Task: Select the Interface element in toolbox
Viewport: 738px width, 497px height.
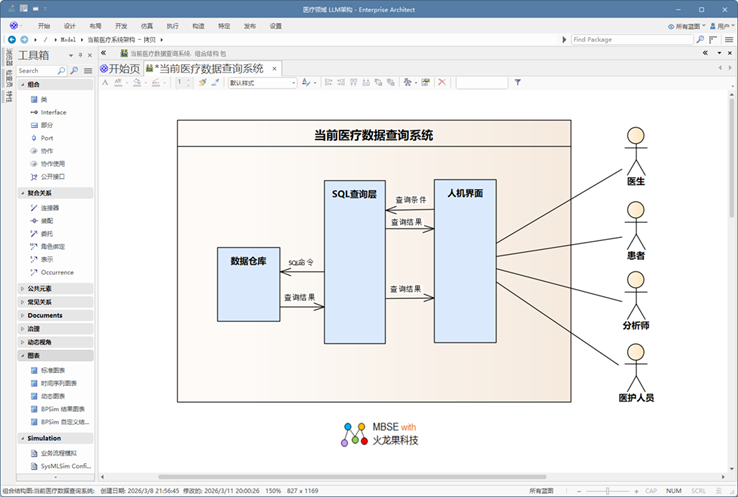Action: [53, 112]
